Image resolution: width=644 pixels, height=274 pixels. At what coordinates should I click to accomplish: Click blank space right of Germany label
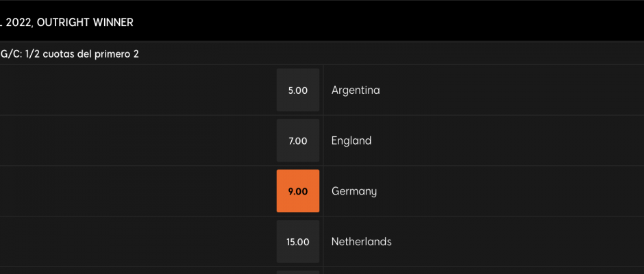pyautogui.click(x=510, y=191)
